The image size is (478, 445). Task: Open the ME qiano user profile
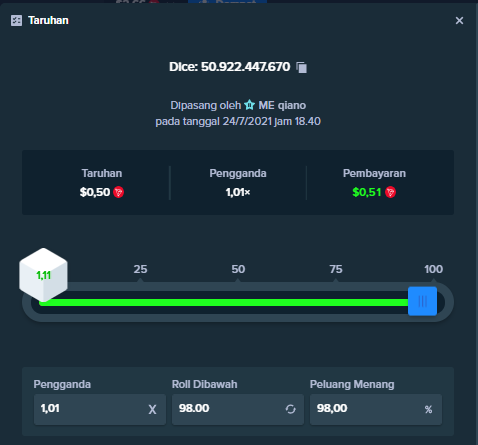point(282,105)
